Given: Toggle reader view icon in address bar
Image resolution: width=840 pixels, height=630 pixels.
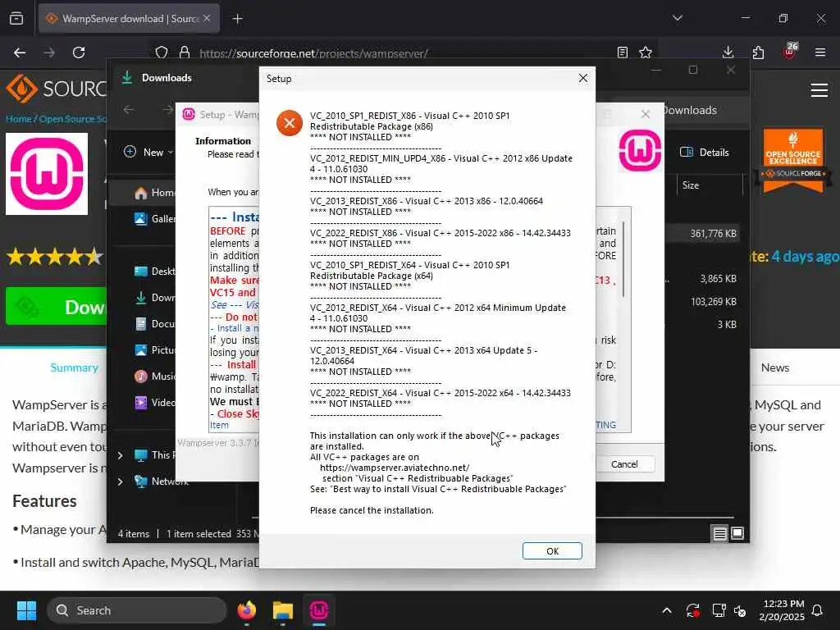Looking at the screenshot, I should tap(622, 52).
